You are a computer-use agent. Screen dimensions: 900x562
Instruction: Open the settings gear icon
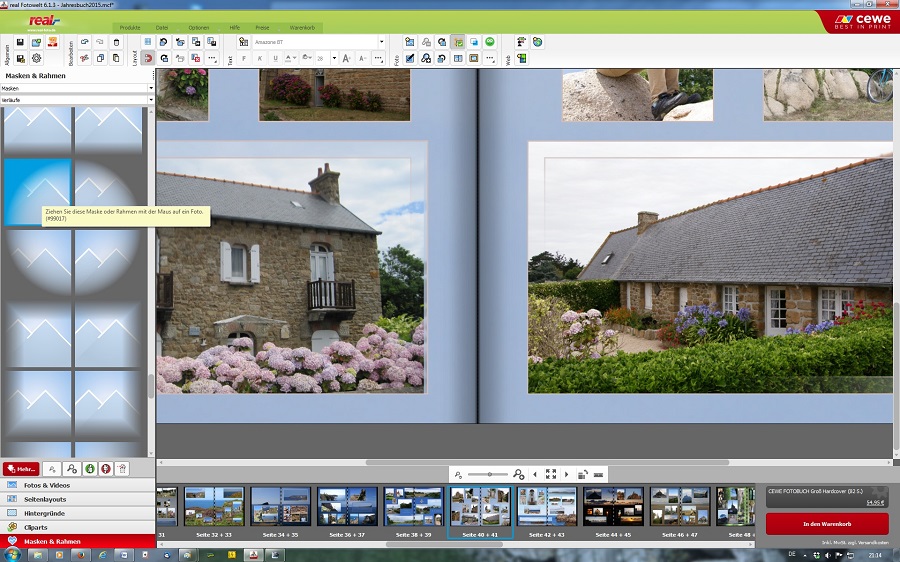click(x=36, y=59)
